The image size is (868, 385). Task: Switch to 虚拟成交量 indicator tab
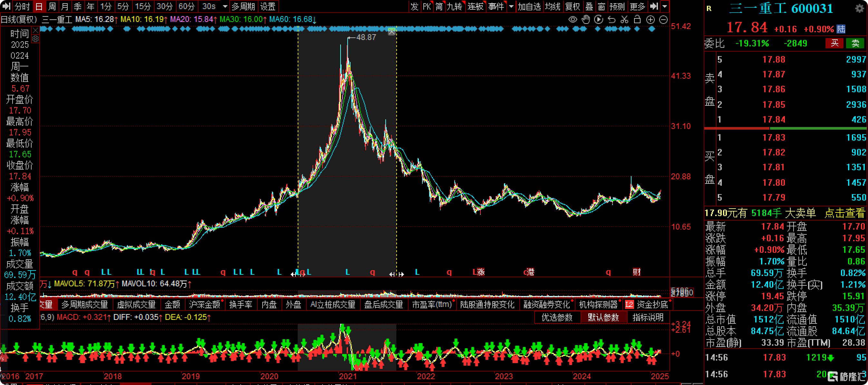[136, 304]
